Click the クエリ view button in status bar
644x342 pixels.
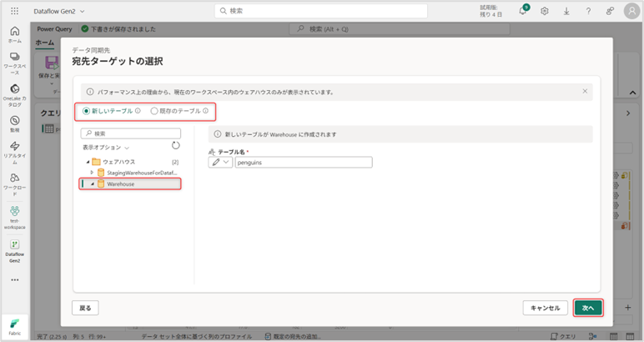[563, 336]
